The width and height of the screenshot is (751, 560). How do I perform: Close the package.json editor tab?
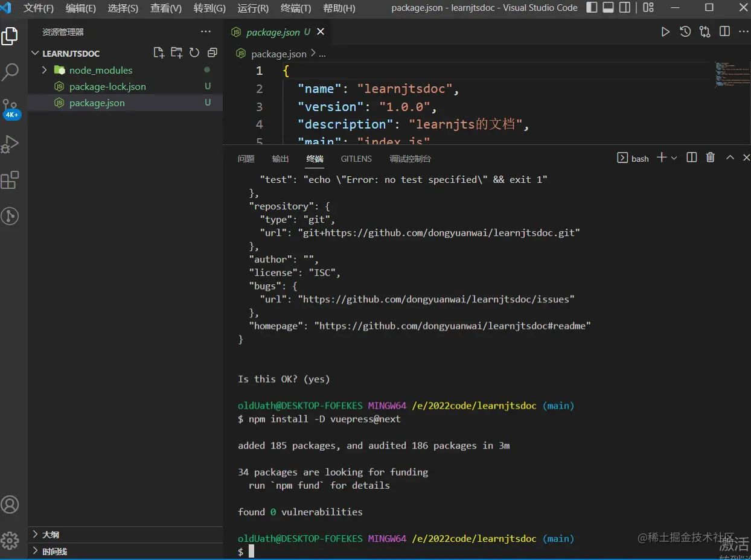point(321,32)
